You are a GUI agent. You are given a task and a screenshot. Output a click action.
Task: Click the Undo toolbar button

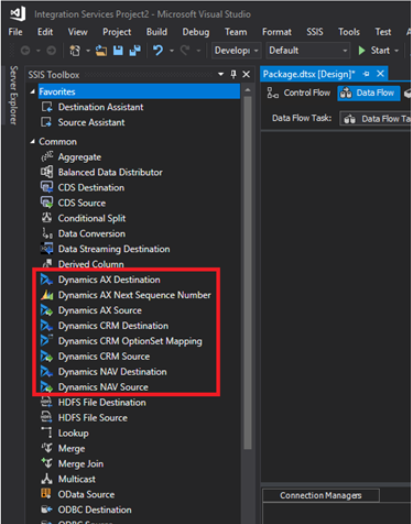pos(158,50)
